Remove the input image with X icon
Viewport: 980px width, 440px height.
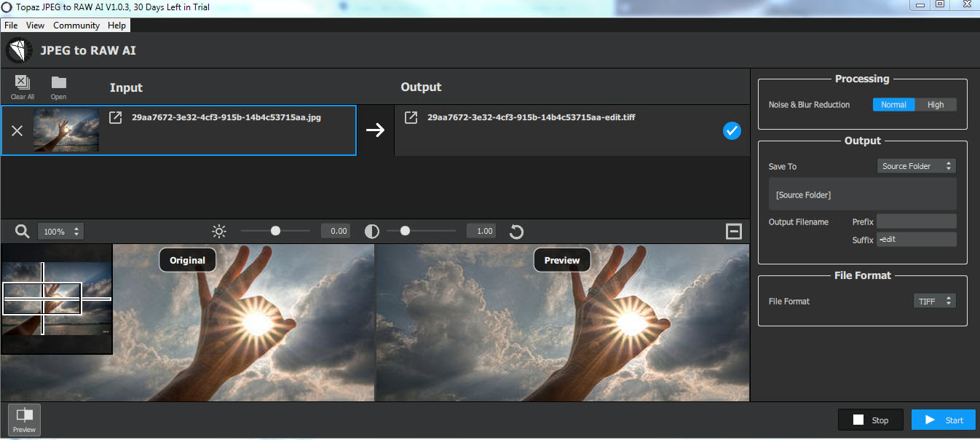tap(17, 130)
